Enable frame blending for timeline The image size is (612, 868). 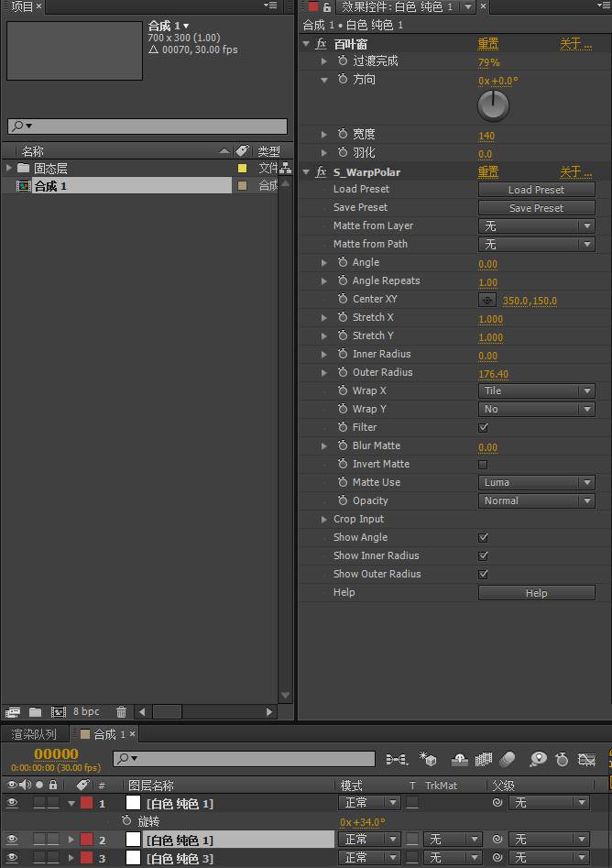[x=484, y=760]
